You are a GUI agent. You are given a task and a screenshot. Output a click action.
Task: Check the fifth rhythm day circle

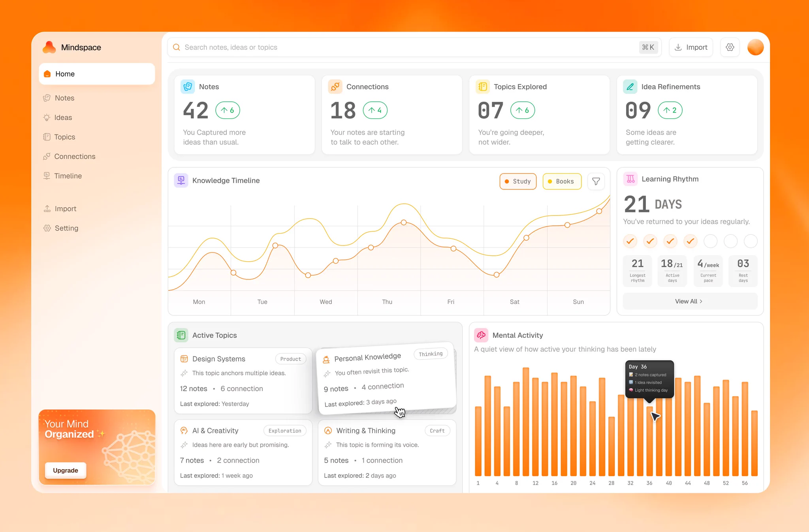710,241
